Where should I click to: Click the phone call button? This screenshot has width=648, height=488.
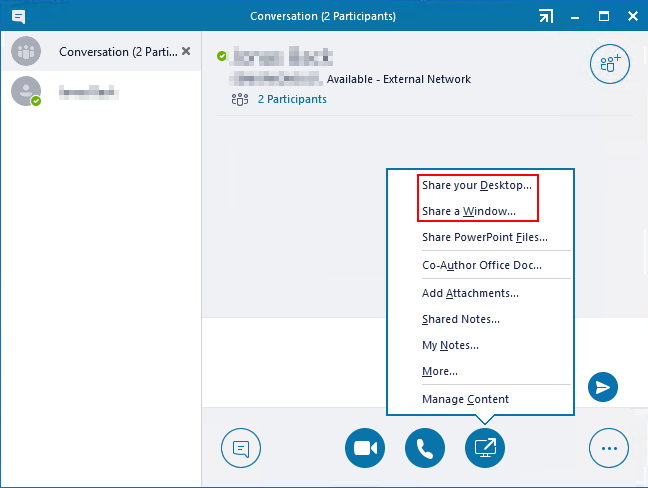(425, 449)
